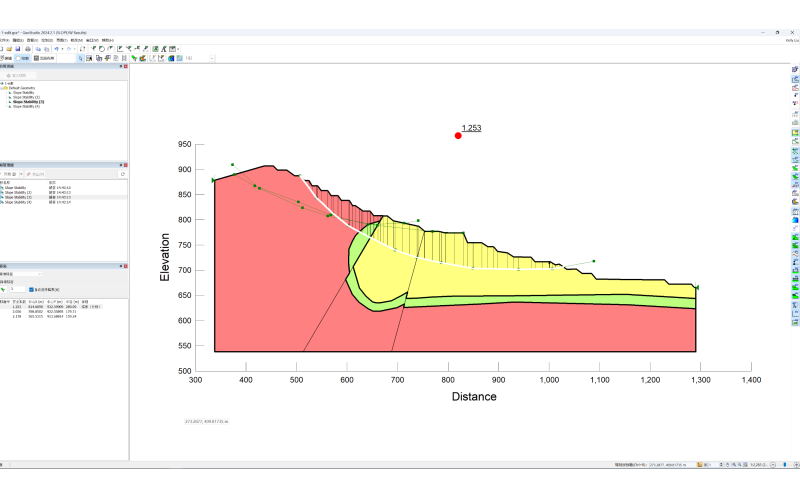Click the red critical slip center point

(x=458, y=135)
